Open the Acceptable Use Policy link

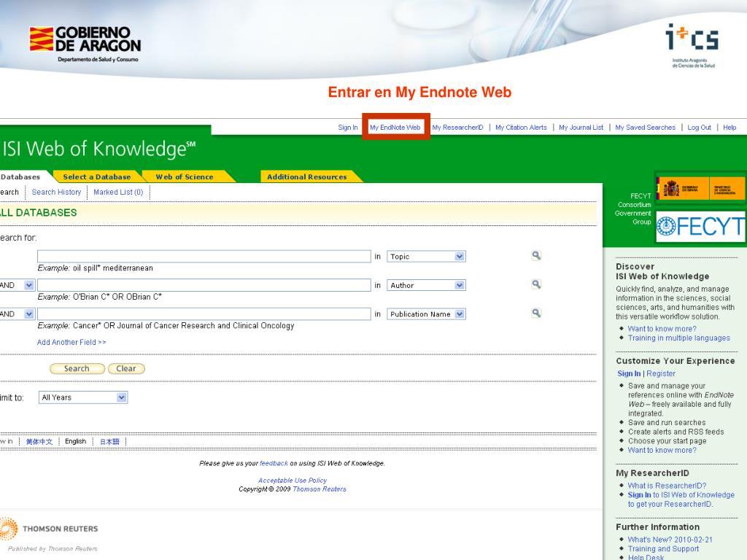[x=293, y=480]
